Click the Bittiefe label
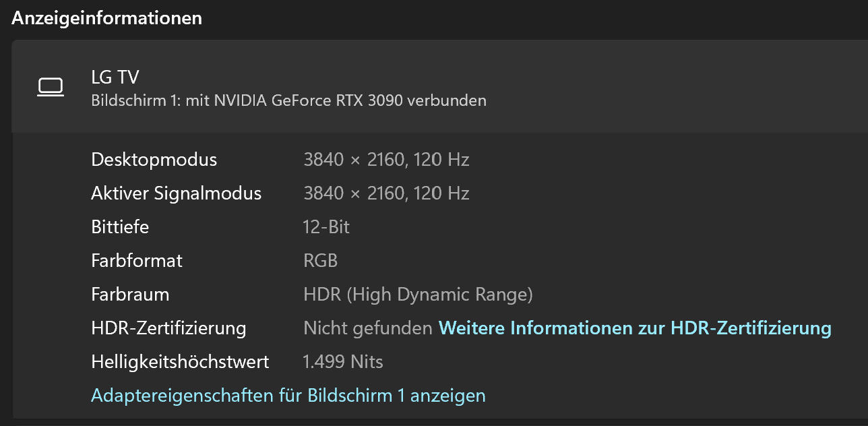This screenshot has height=426, width=868. click(120, 227)
